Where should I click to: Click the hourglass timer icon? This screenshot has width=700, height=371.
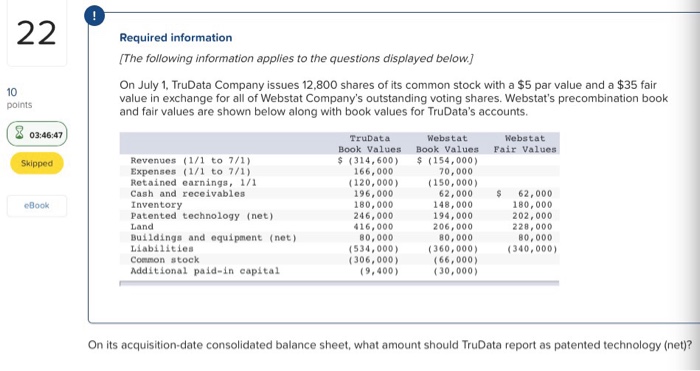[x=19, y=134]
